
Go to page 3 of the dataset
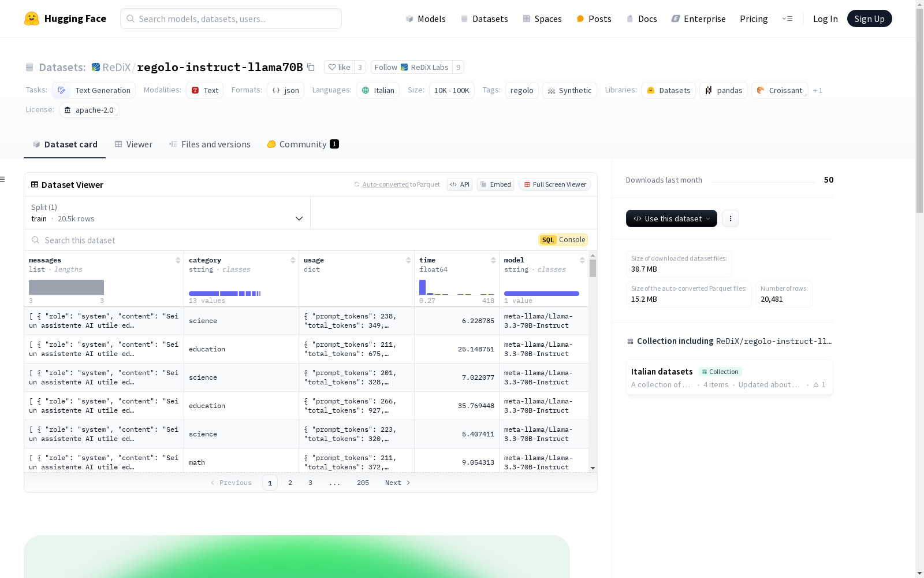click(310, 483)
